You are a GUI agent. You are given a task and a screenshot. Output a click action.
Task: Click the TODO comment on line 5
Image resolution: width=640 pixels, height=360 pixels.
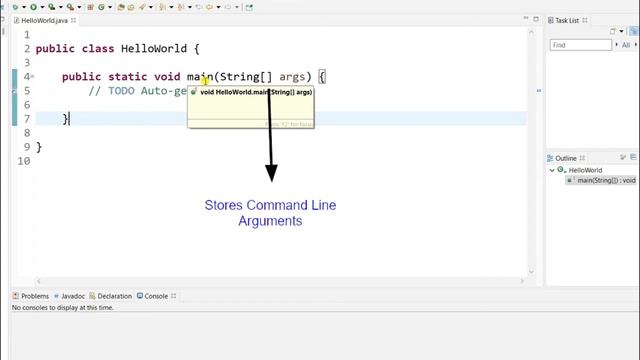(138, 91)
